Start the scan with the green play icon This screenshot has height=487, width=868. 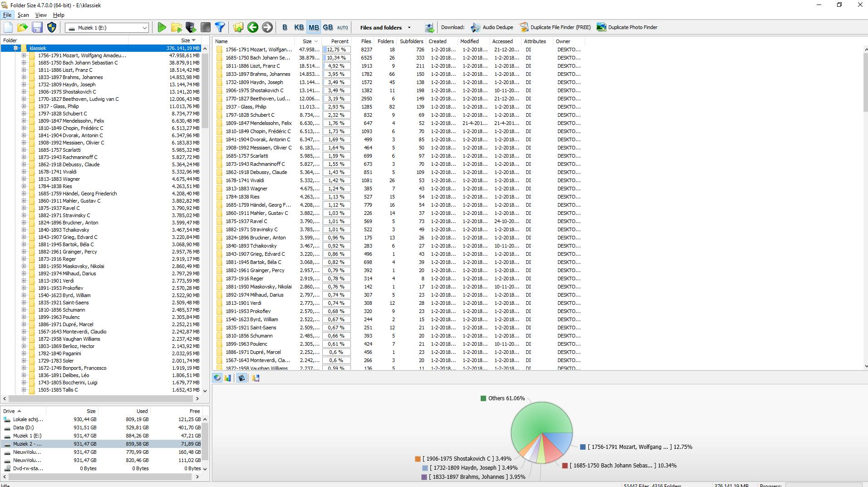point(162,27)
